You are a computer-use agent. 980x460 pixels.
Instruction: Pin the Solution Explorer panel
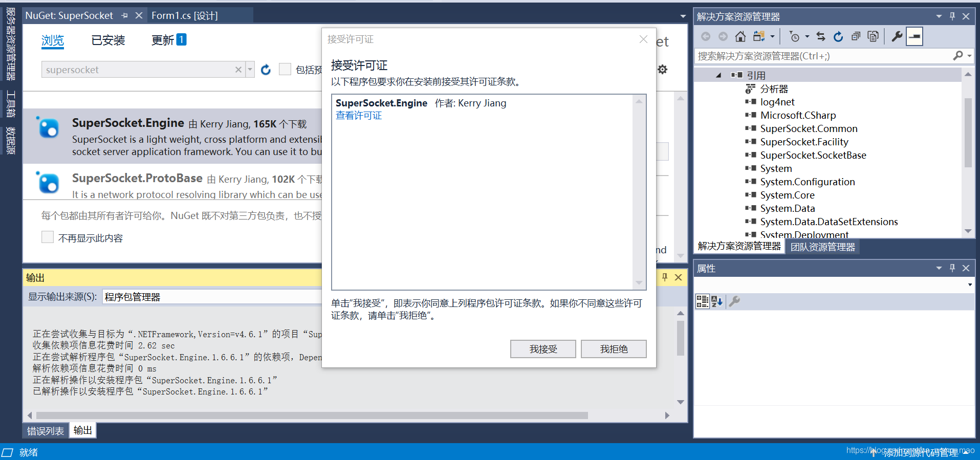pyautogui.click(x=952, y=16)
